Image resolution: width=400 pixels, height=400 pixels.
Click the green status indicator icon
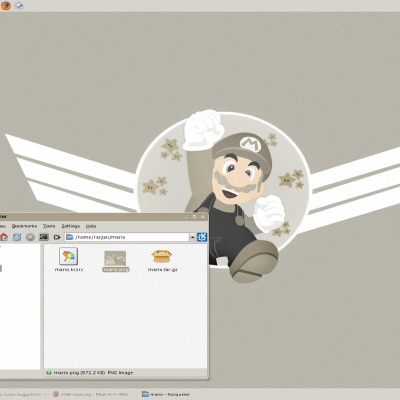click(x=49, y=373)
